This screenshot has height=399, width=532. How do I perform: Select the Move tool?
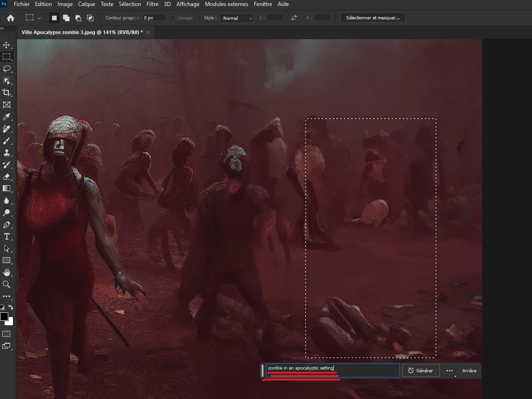[x=6, y=45]
